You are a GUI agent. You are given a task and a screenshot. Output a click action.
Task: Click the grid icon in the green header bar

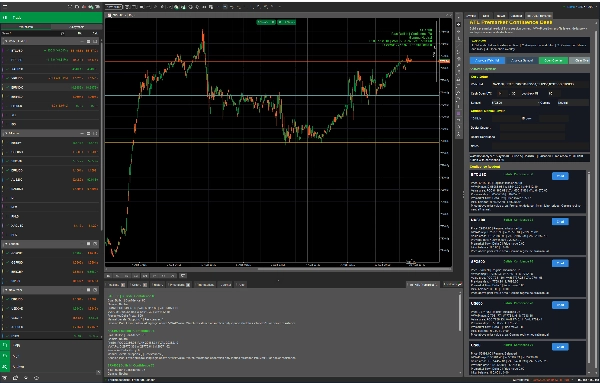5,18
